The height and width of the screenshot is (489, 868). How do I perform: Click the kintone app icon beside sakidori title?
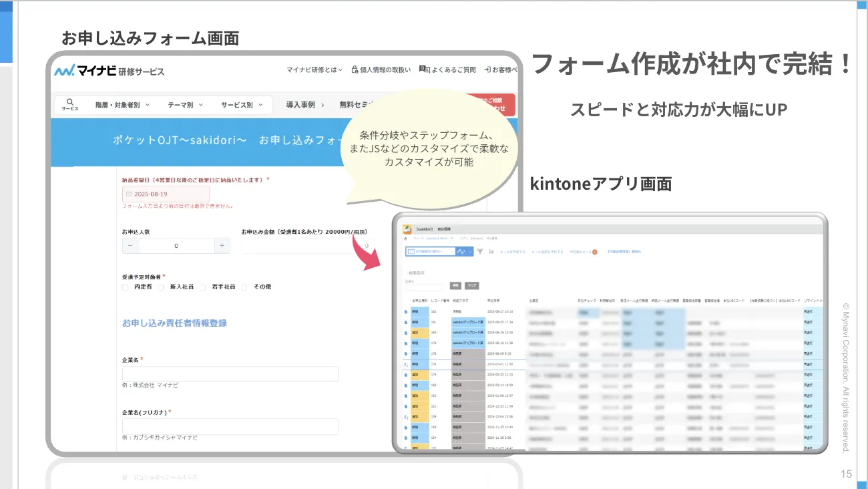click(x=407, y=228)
